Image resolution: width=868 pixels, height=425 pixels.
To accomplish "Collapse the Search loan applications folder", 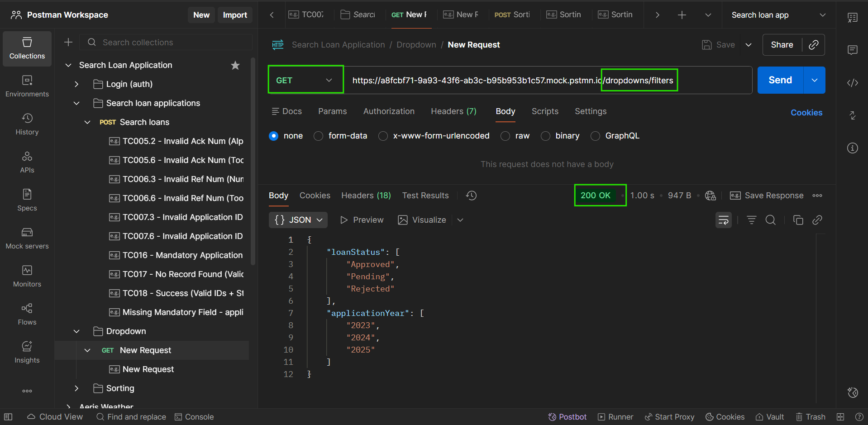I will tap(76, 103).
